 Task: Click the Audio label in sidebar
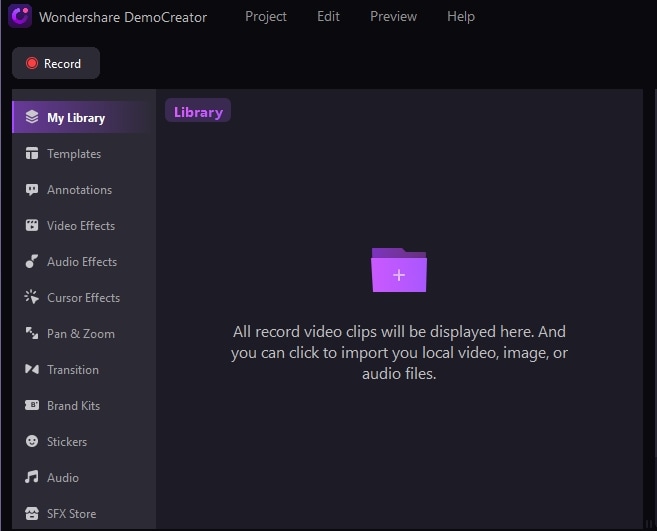pyautogui.click(x=63, y=478)
